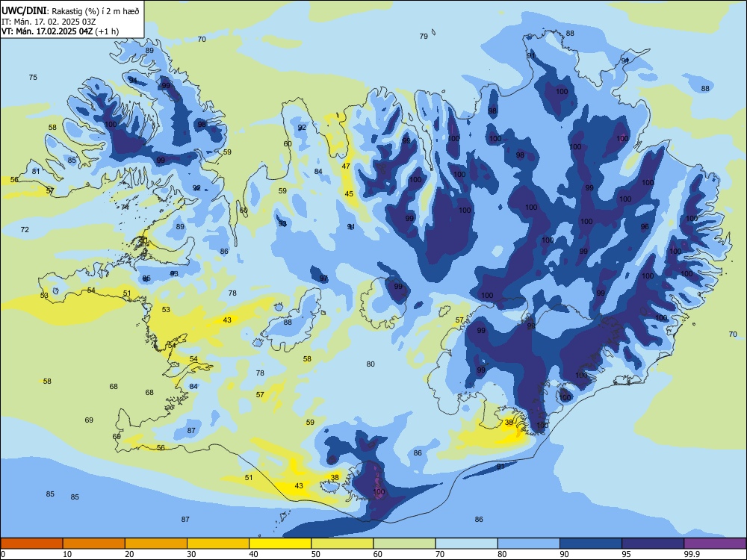Click the 99.9 legend scale label
This screenshot has width=747, height=560.
691,554
